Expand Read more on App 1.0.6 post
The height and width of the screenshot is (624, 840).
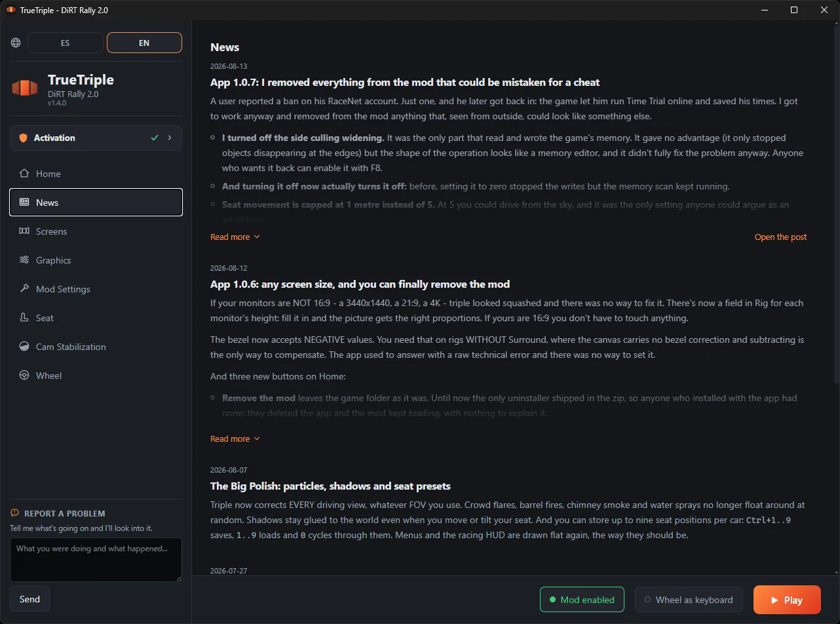coord(235,439)
